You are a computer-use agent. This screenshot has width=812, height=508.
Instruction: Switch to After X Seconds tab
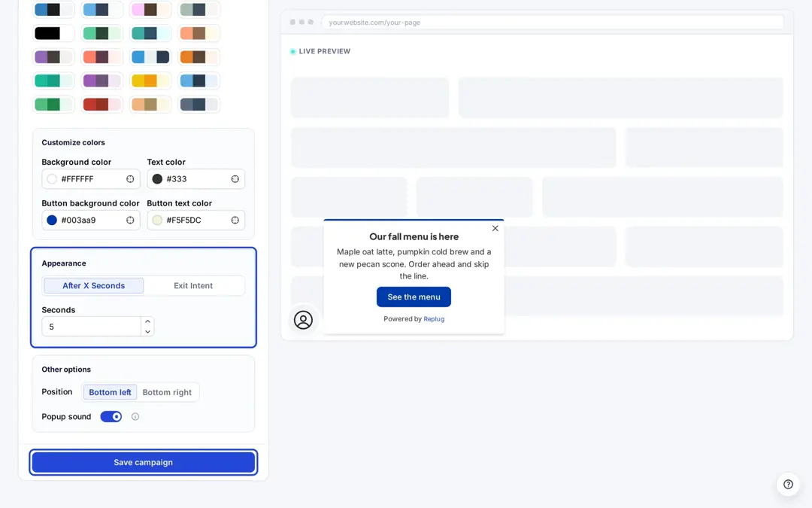click(x=94, y=286)
